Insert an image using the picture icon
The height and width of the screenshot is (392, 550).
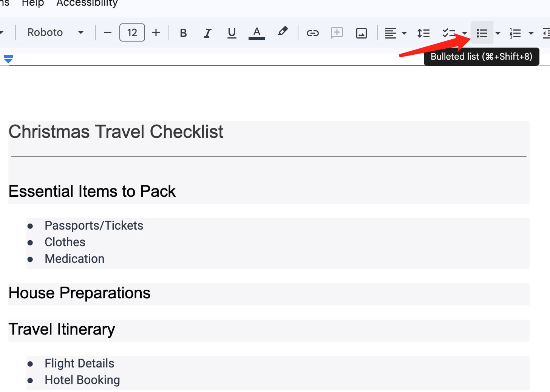(x=362, y=33)
